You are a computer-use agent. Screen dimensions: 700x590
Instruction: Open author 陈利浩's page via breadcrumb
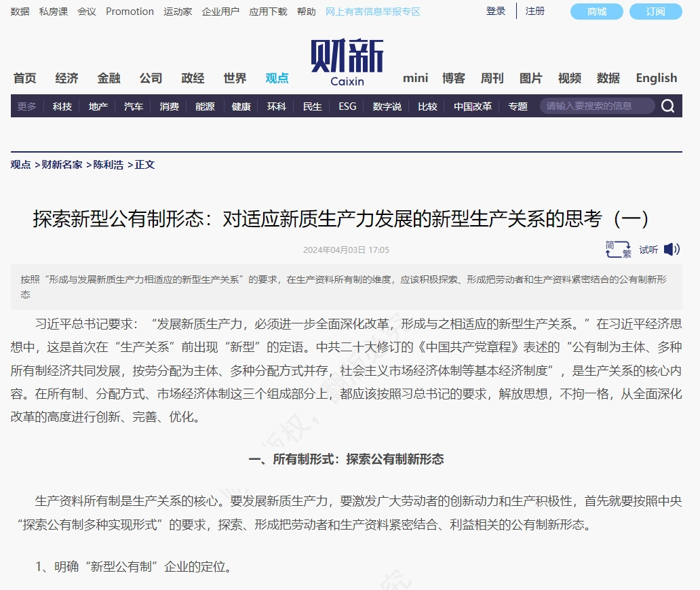(108, 165)
